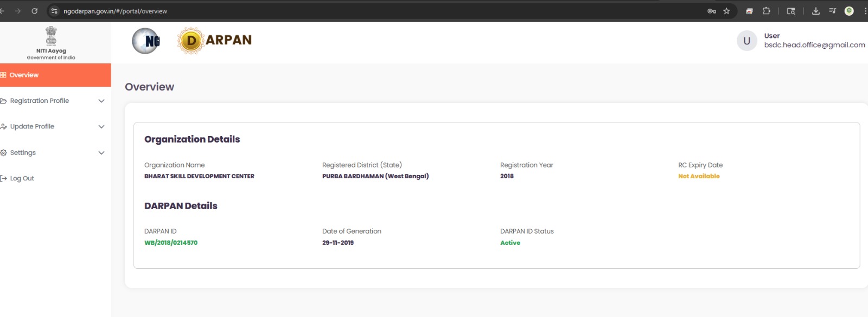Reload the page with the refresh icon
Image resolution: width=868 pixels, height=317 pixels.
pos(35,11)
